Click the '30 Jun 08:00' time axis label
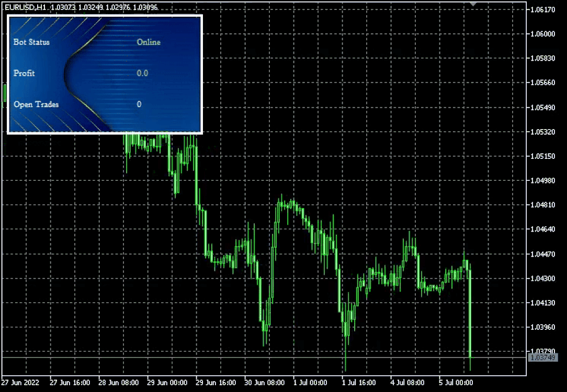The image size is (567, 392). point(264,383)
